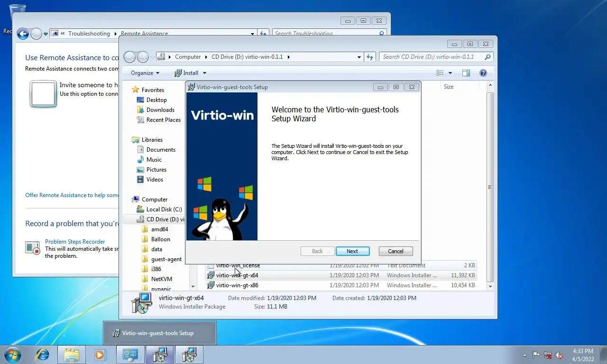The width and height of the screenshot is (607, 364).
Task: Switch to the Troubleshooting Control Panel taskbar icon
Action: [x=130, y=355]
